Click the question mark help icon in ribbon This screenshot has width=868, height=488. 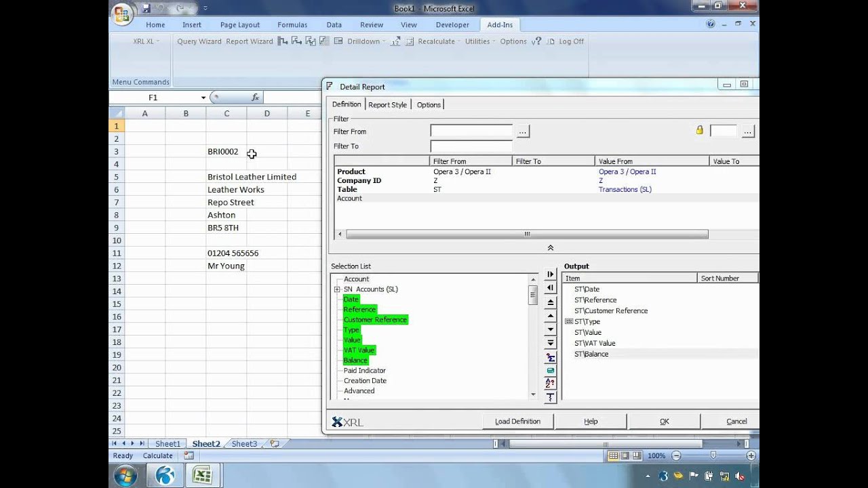[x=536, y=41]
